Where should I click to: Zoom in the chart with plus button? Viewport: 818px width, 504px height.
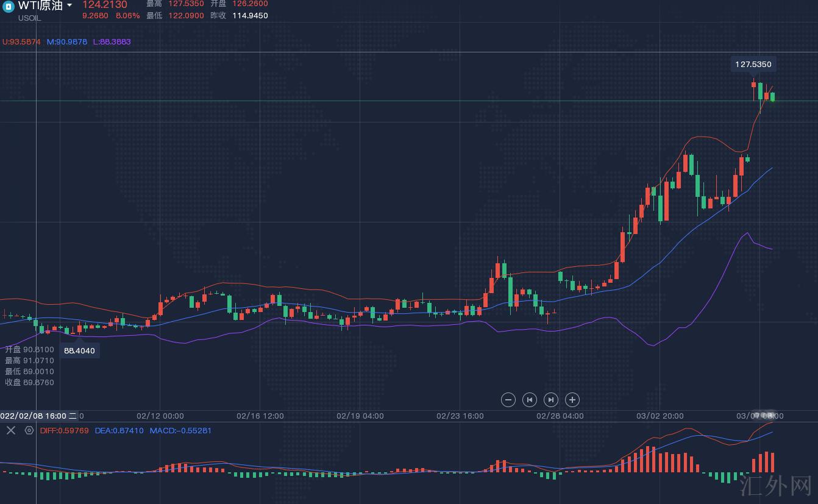point(572,400)
